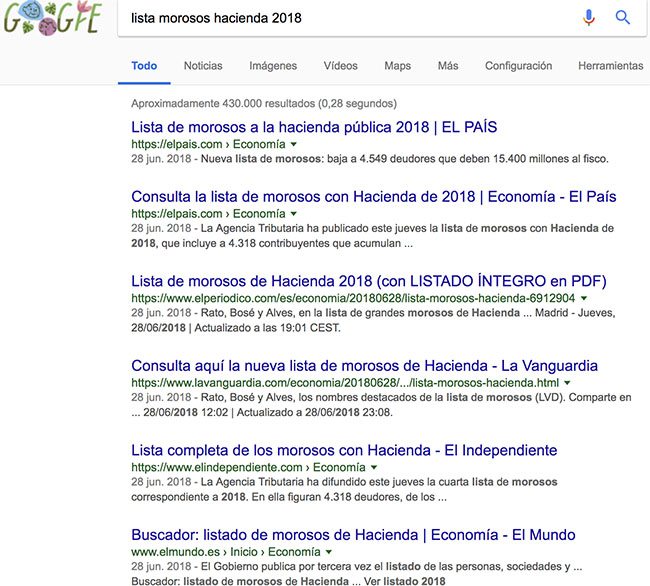
Task: Start voice search with microphone icon
Action: (x=589, y=18)
